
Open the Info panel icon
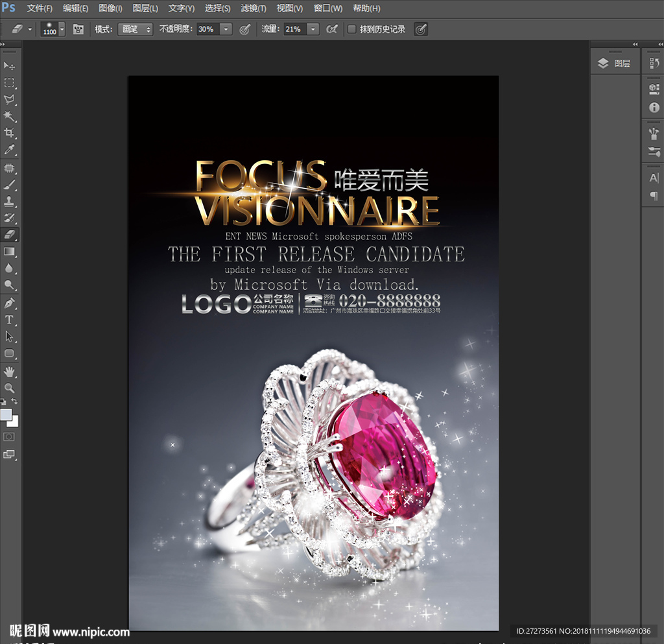click(x=654, y=108)
